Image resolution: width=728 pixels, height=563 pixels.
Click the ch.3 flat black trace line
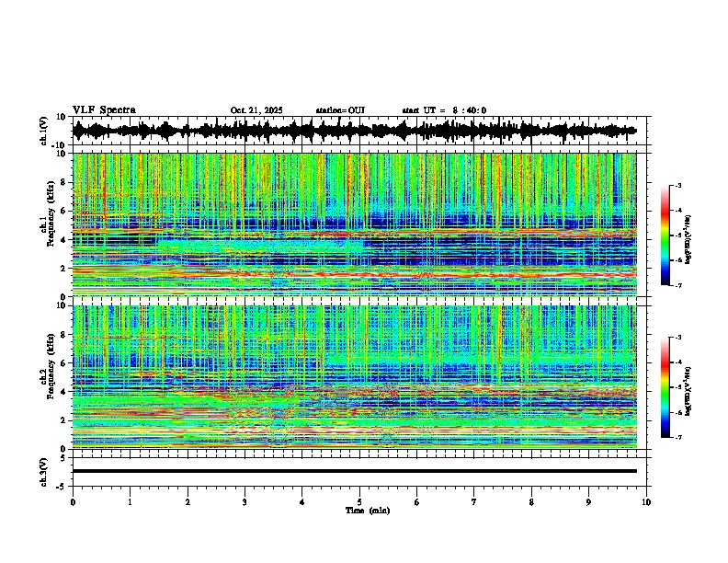pos(354,471)
